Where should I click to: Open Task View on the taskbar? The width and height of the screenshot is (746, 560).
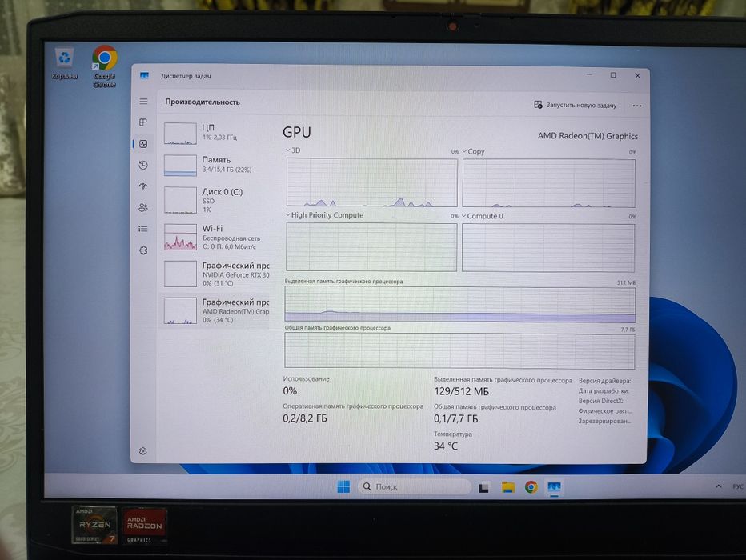(x=483, y=487)
